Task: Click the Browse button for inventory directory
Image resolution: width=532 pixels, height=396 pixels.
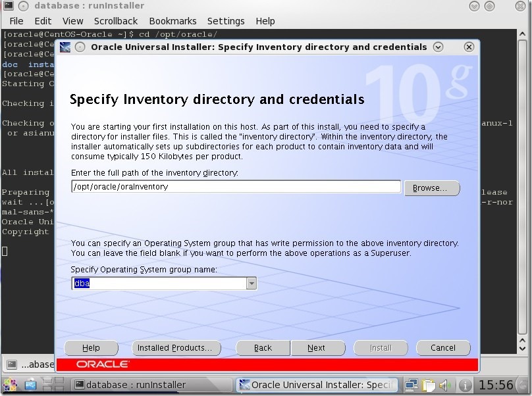Action: 431,188
